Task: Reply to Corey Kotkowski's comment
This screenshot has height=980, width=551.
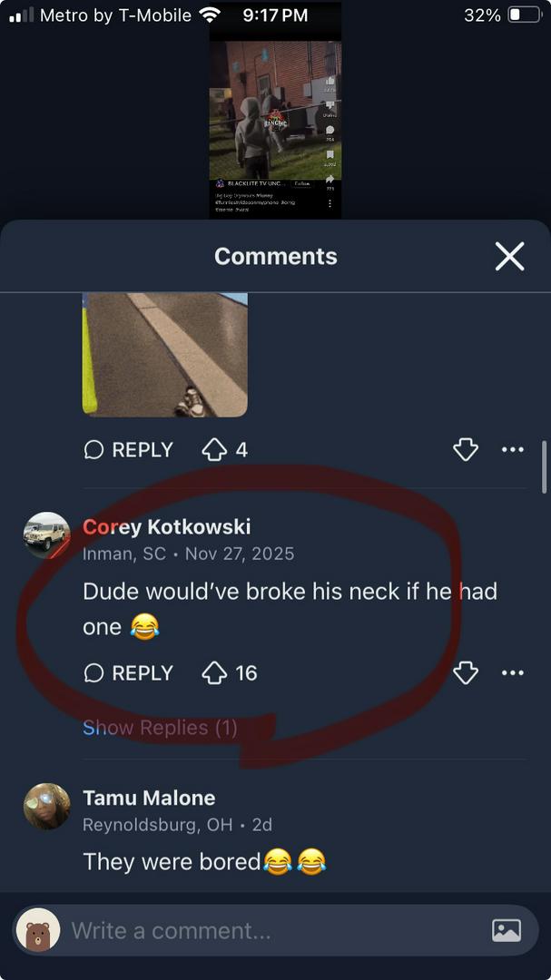Action: coord(128,673)
